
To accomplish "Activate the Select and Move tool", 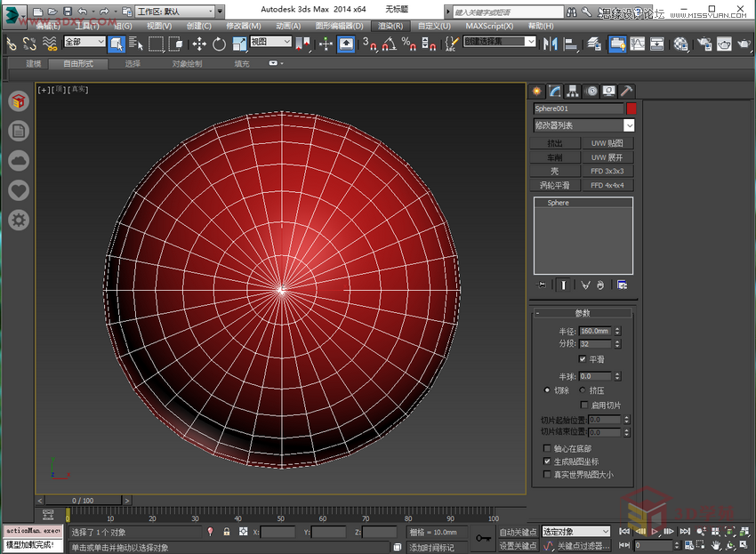I will [x=197, y=44].
